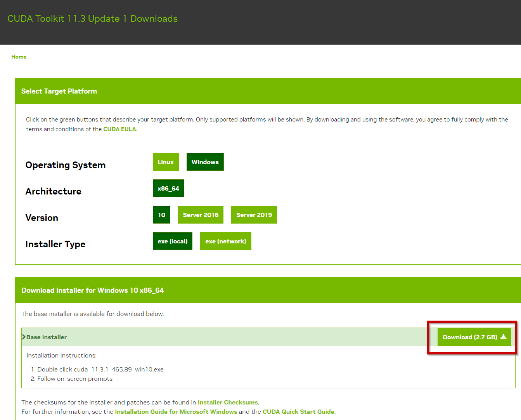Screen dimensions: 521x420
Task: Collapse the Base Installer chevron
Action: tap(24, 337)
